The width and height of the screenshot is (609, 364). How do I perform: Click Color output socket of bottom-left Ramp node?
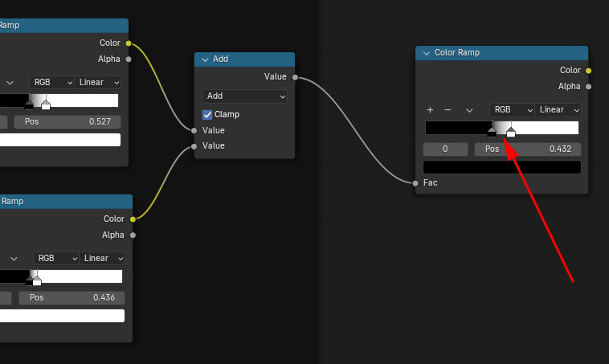(133, 219)
